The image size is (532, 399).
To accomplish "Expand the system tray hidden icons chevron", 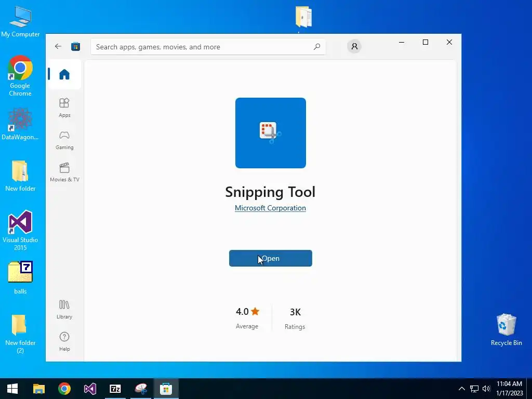I will pos(461,389).
